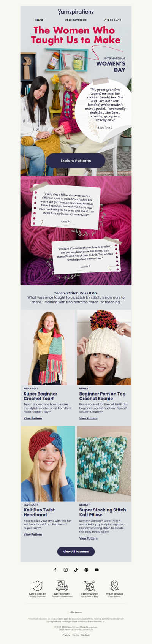This screenshot has height=644, width=152.
Task: Open the Privacy footer link
Action: pos(66,635)
